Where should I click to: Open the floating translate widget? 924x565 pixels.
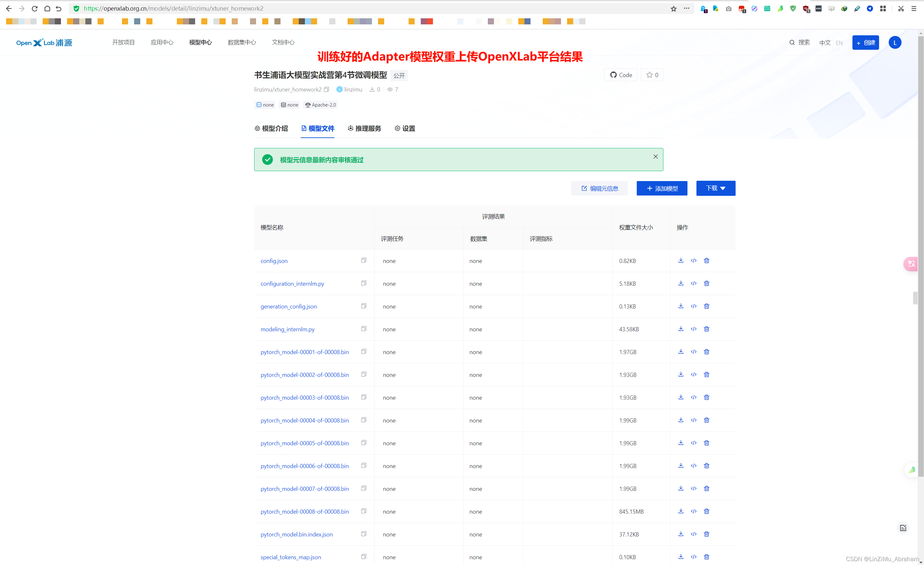point(911,264)
